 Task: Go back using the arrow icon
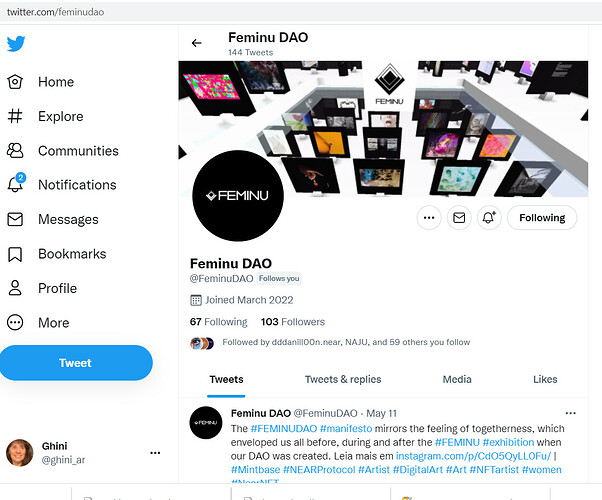click(x=196, y=43)
